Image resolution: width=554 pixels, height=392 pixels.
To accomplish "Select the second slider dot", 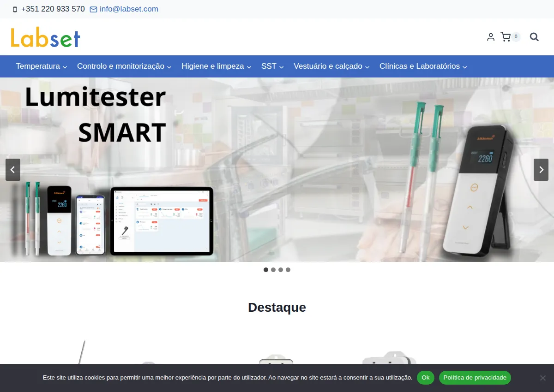I will pyautogui.click(x=273, y=270).
